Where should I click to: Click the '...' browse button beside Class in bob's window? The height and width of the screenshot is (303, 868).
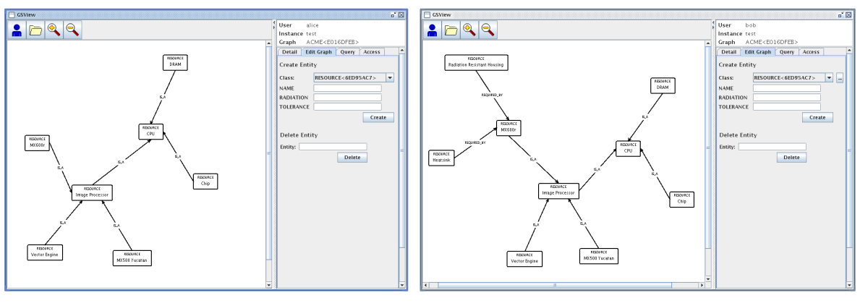[x=840, y=77]
